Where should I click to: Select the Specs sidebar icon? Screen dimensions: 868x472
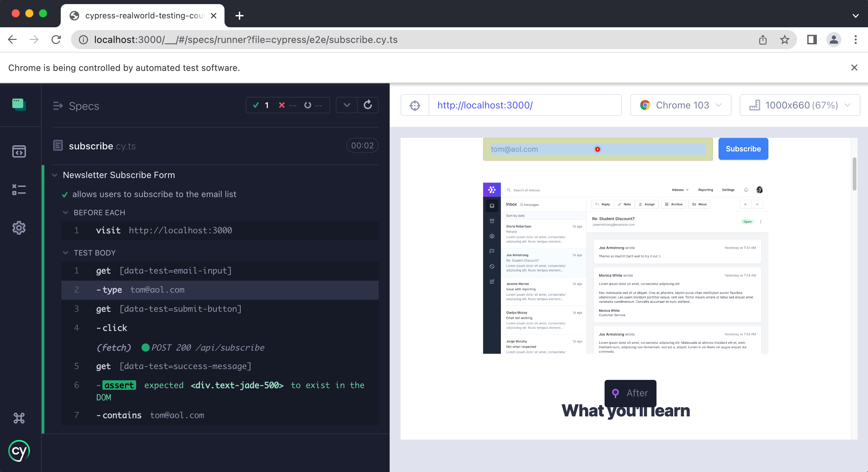tap(19, 151)
